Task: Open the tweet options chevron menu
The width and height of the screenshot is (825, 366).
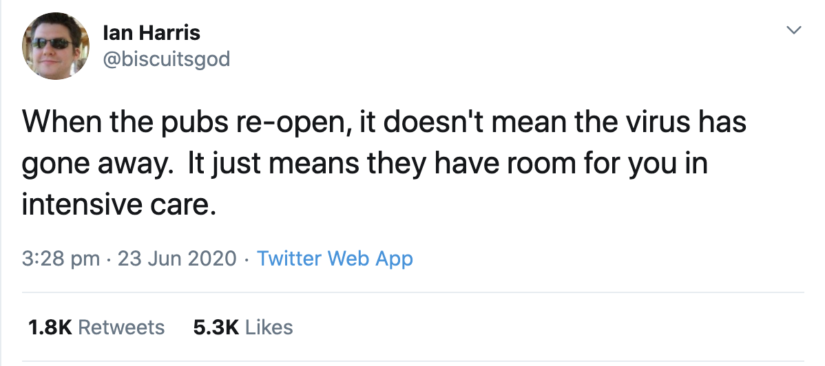Action: pos(793,30)
